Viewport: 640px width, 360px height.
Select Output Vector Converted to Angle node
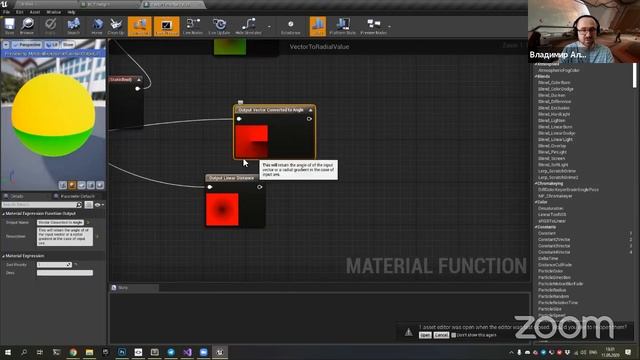(x=271, y=110)
